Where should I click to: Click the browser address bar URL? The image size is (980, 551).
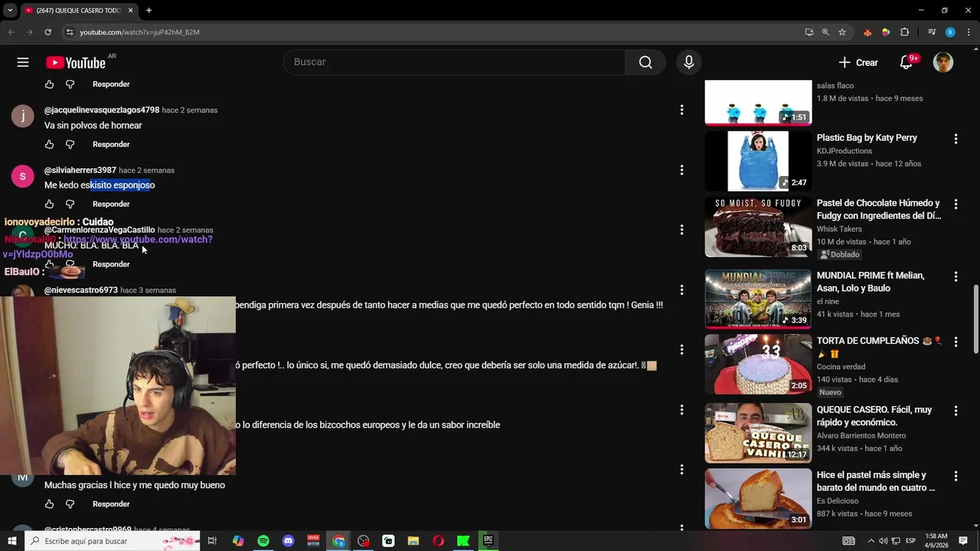coord(139,32)
